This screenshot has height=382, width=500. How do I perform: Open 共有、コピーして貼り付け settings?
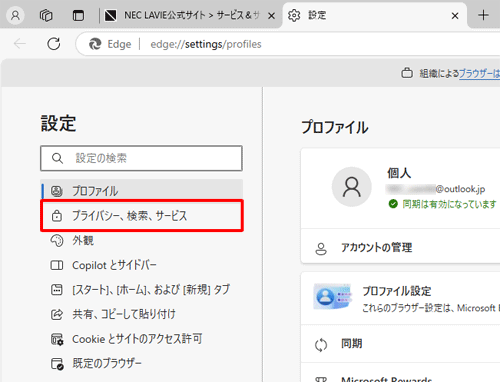[x=141, y=314]
